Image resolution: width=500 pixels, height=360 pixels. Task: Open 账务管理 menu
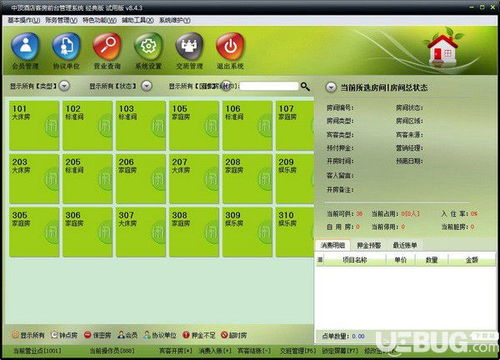[x=61, y=20]
